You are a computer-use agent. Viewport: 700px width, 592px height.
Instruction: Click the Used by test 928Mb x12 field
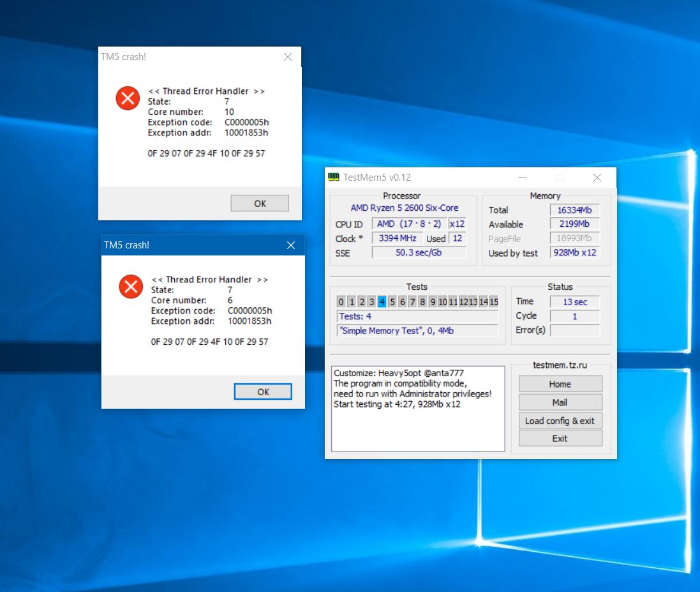point(574,252)
